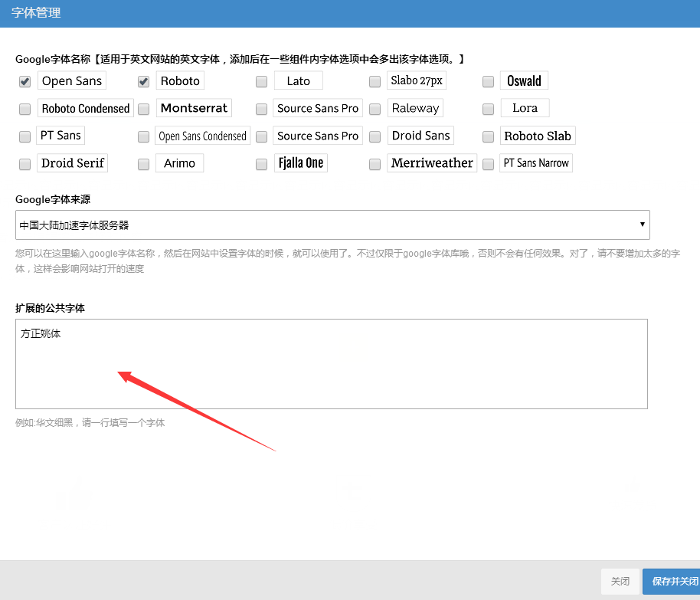Screen dimensions: 700x600
Task: Click the Roboto font label
Action: pyautogui.click(x=180, y=81)
